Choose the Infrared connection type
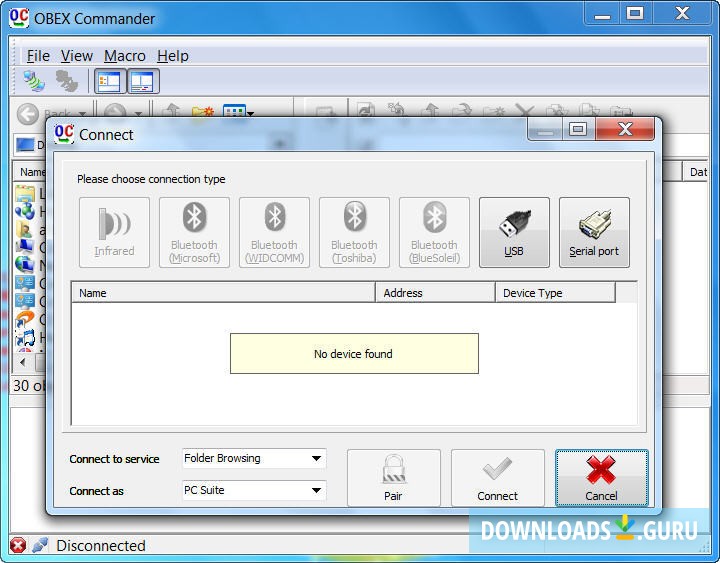The image size is (720, 563). click(114, 232)
